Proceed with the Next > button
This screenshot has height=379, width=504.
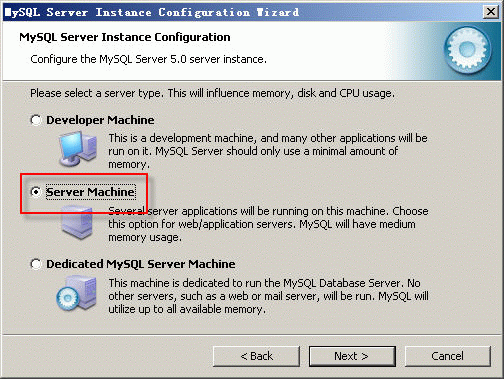tap(352, 356)
